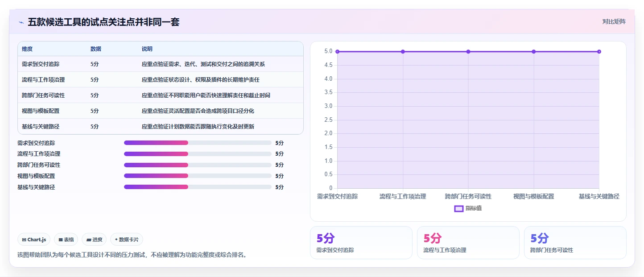
Task: Select the 需求到交付追踪 cell in table
Action: pos(41,64)
